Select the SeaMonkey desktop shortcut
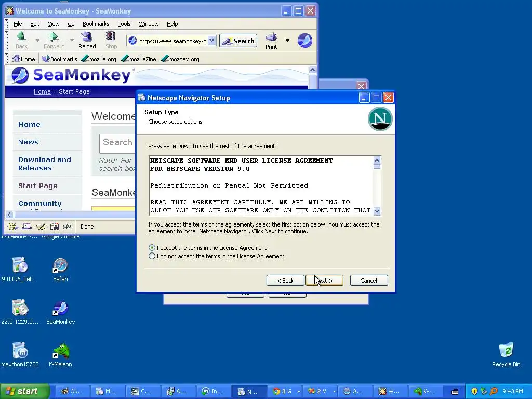This screenshot has height=399, width=532. coord(60,312)
